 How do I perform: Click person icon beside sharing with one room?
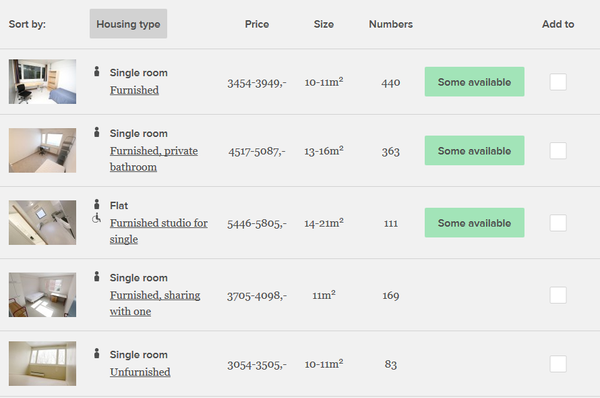[97, 276]
